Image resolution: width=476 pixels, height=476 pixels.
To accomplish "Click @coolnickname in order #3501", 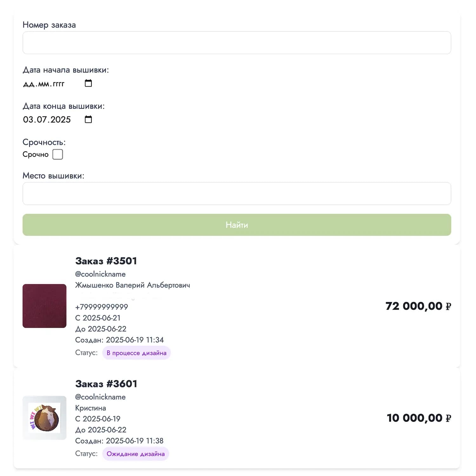I will coord(100,274).
